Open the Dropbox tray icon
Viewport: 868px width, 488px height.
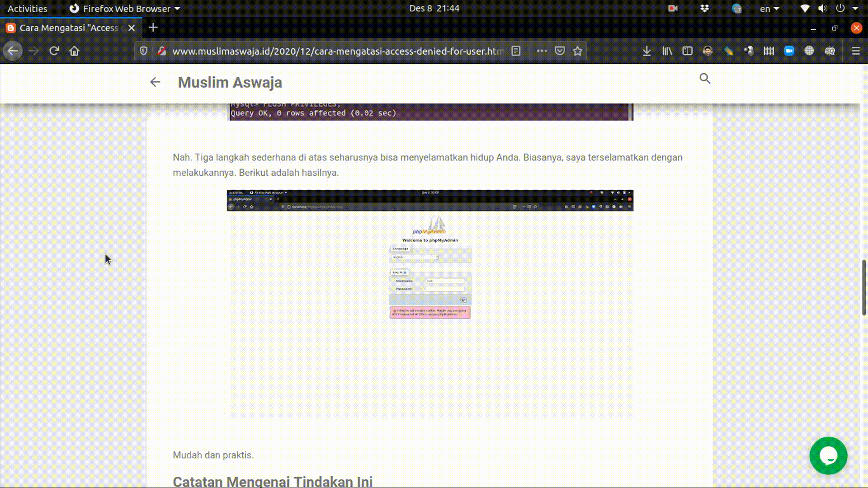point(704,9)
